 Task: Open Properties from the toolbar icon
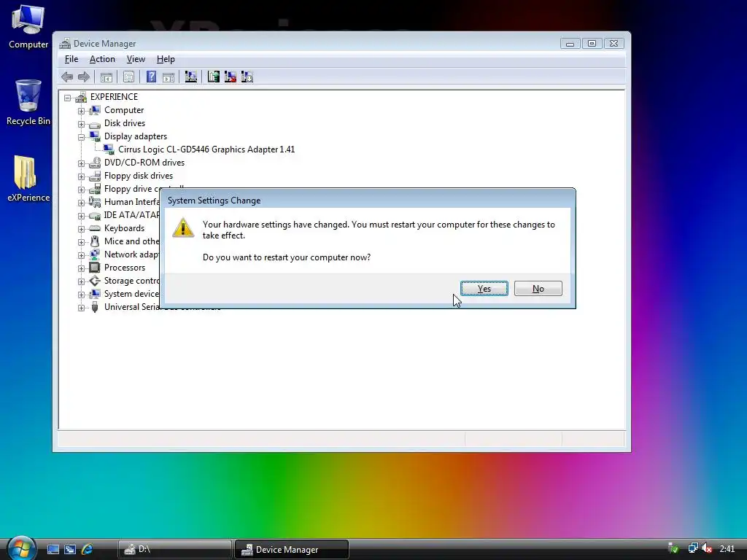[128, 77]
